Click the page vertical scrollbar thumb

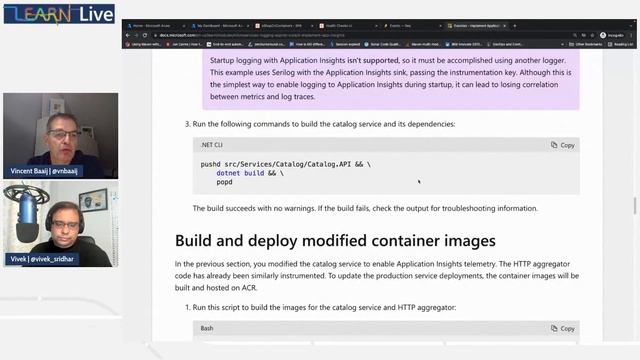pos(635,205)
